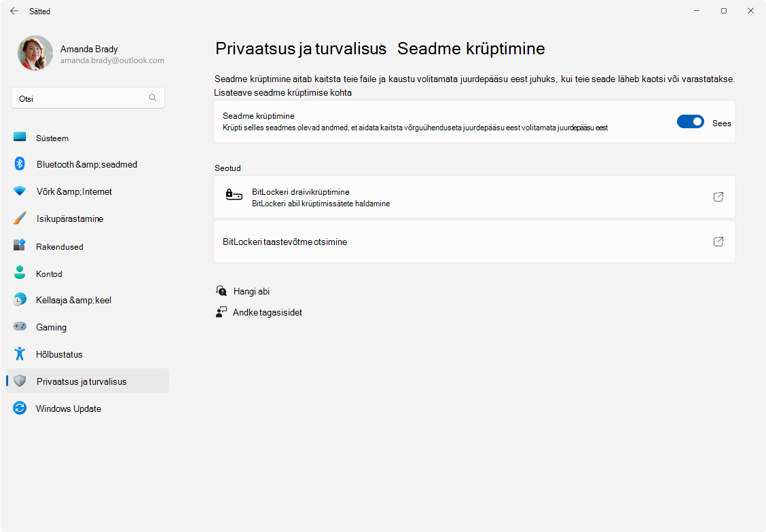
Task: Minimize the Sätted window
Action: point(697,11)
